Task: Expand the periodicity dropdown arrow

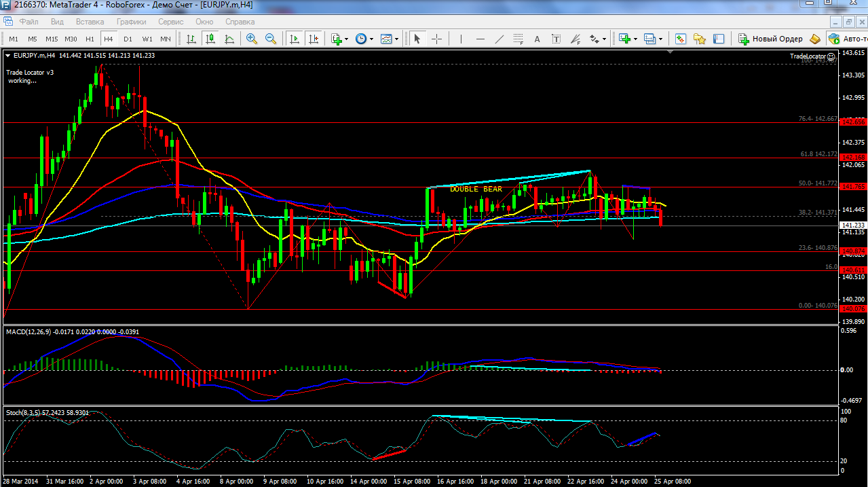Action: pyautogui.click(x=371, y=39)
